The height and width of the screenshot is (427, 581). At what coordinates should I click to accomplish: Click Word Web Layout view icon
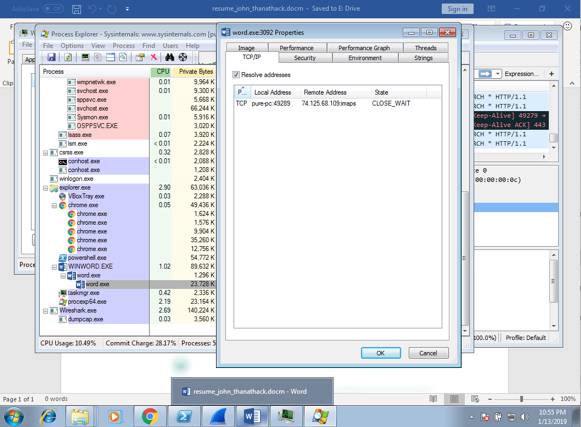[475, 399]
